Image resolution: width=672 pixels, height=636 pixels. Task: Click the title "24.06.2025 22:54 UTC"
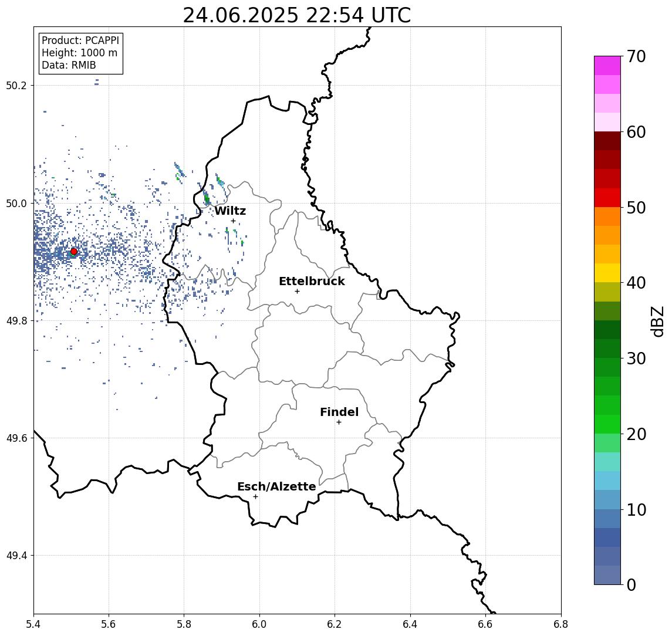tap(296, 15)
